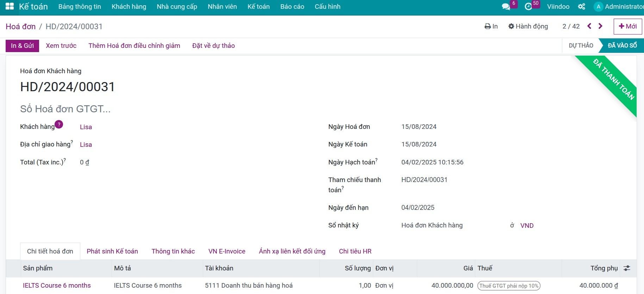Click the Khách hàng help question mark
644x294 pixels.
59,124
